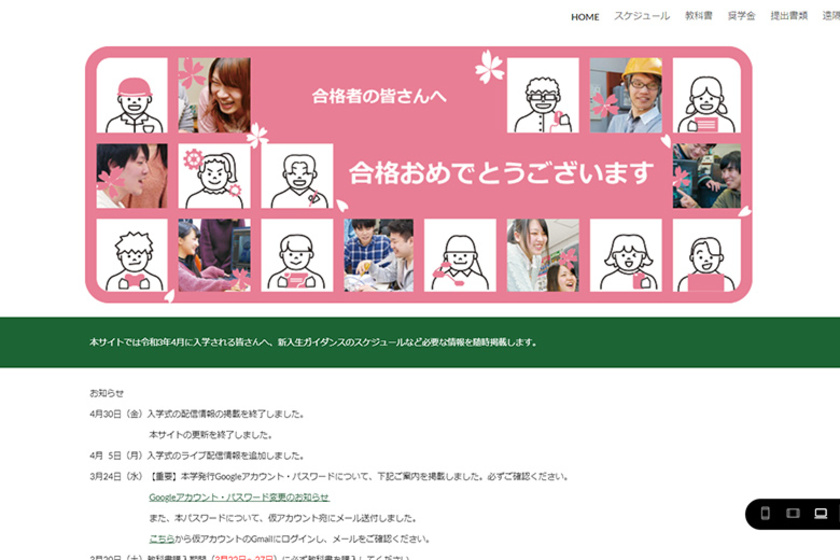
Task: Click the glasses professor illustration tile
Action: 542,96
